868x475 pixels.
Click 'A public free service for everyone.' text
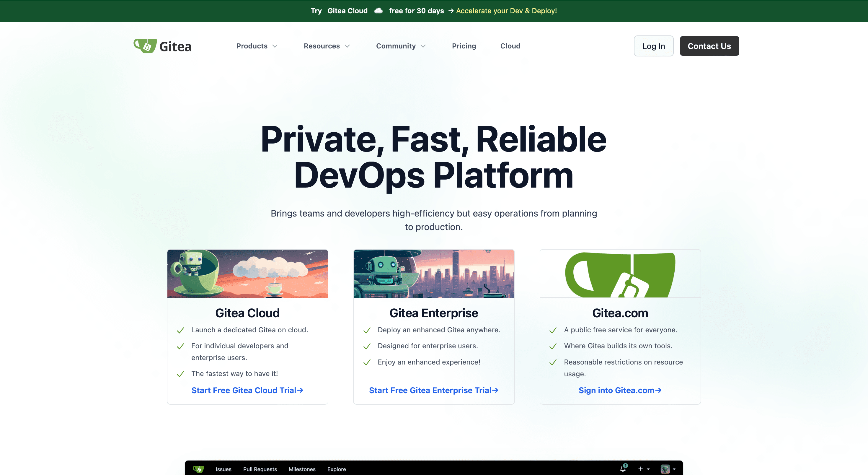coord(620,330)
